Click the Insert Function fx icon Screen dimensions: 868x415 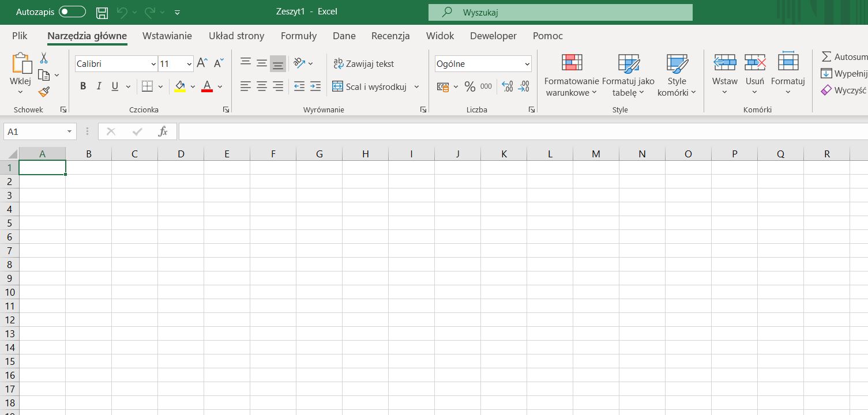click(x=163, y=132)
